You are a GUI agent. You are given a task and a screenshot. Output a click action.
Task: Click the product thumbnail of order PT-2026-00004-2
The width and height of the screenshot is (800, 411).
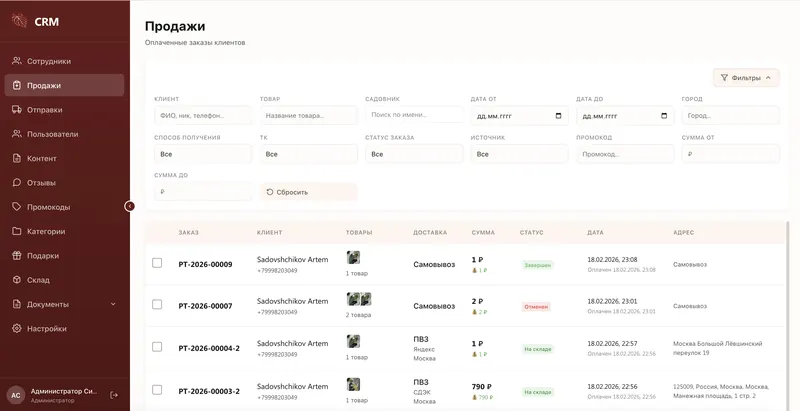353,341
